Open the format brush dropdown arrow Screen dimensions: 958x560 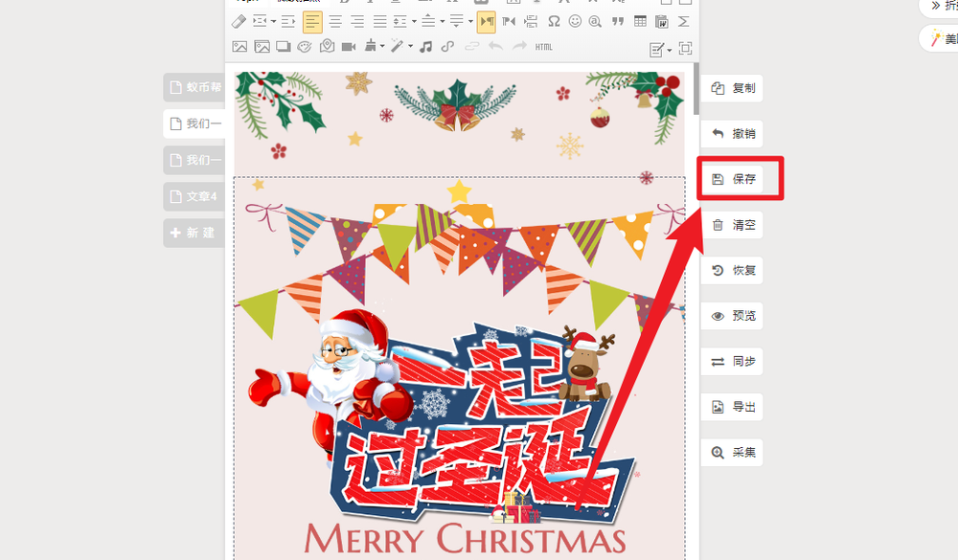(382, 46)
